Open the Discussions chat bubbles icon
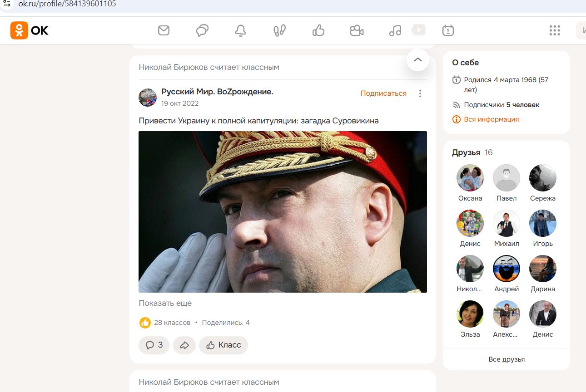586x392 pixels. coord(202,30)
